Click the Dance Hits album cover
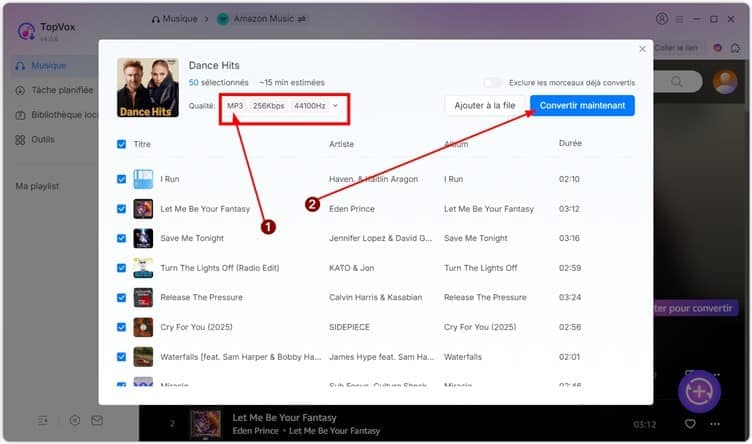 [148, 88]
